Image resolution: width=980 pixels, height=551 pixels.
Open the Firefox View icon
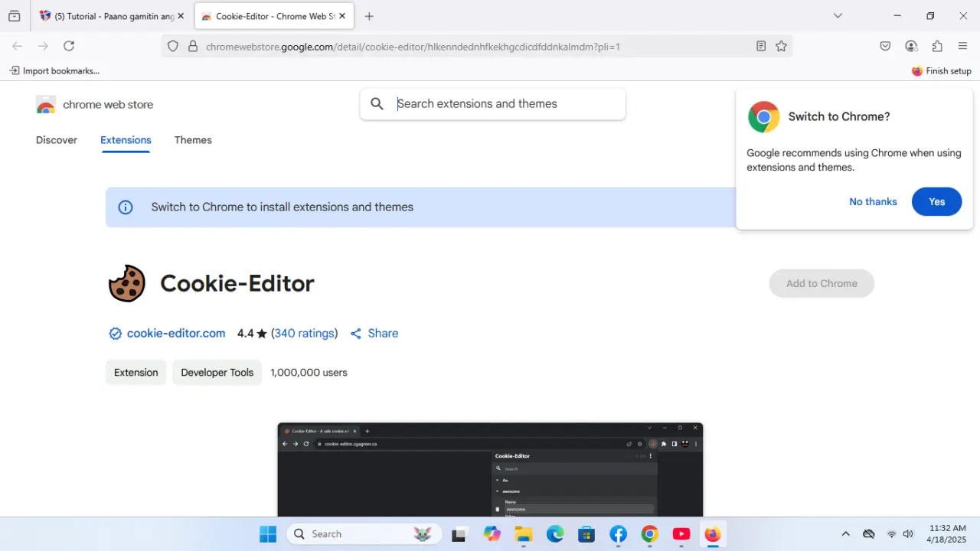click(14, 16)
